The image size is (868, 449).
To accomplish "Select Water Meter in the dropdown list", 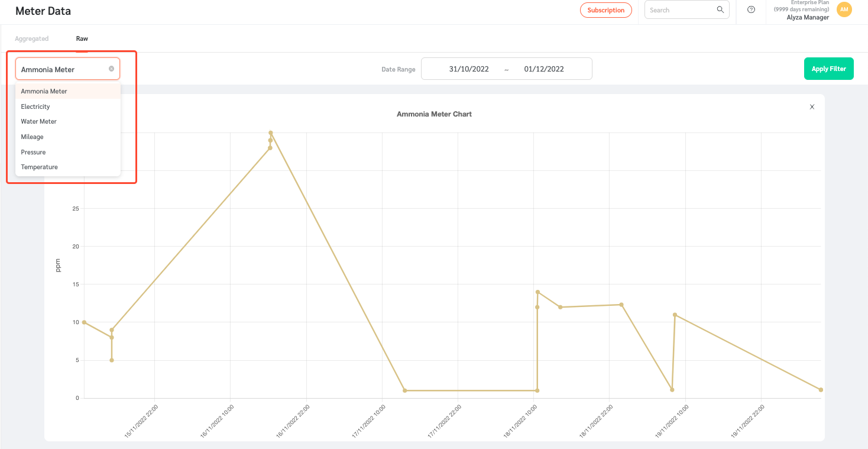I will click(38, 121).
